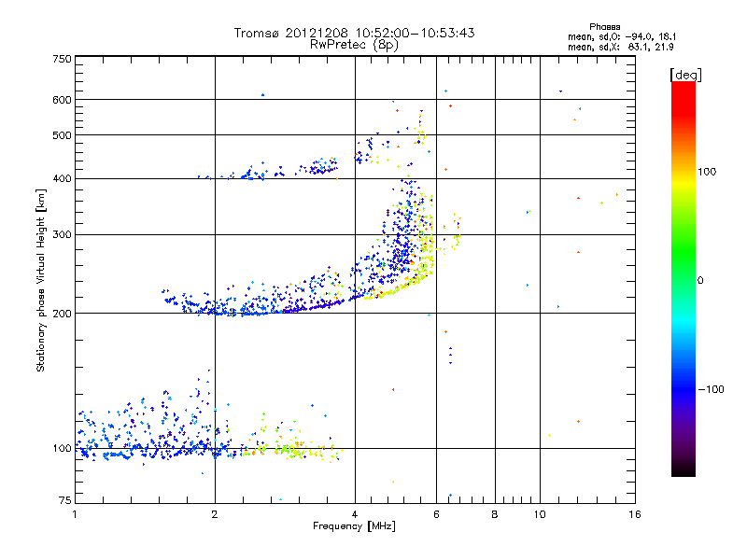This screenshot has width=747, height=560.
Task: Click the x-axis '6' tick label
Action: (x=436, y=514)
